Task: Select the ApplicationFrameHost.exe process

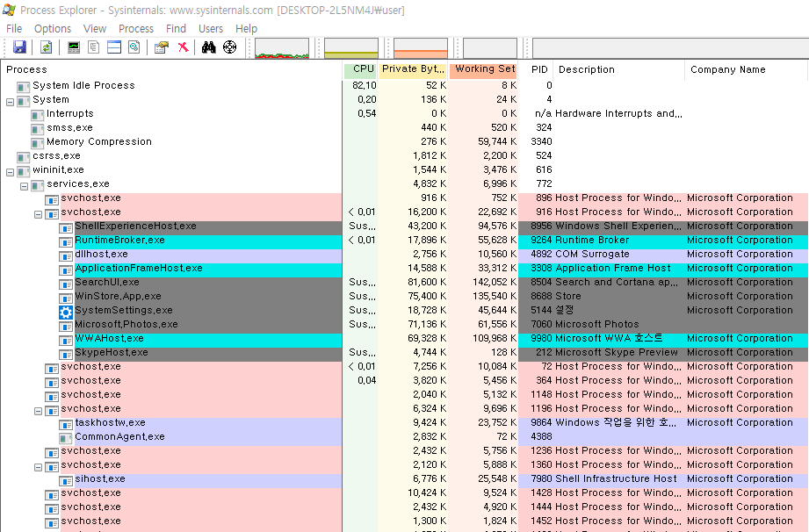Action: point(139,268)
